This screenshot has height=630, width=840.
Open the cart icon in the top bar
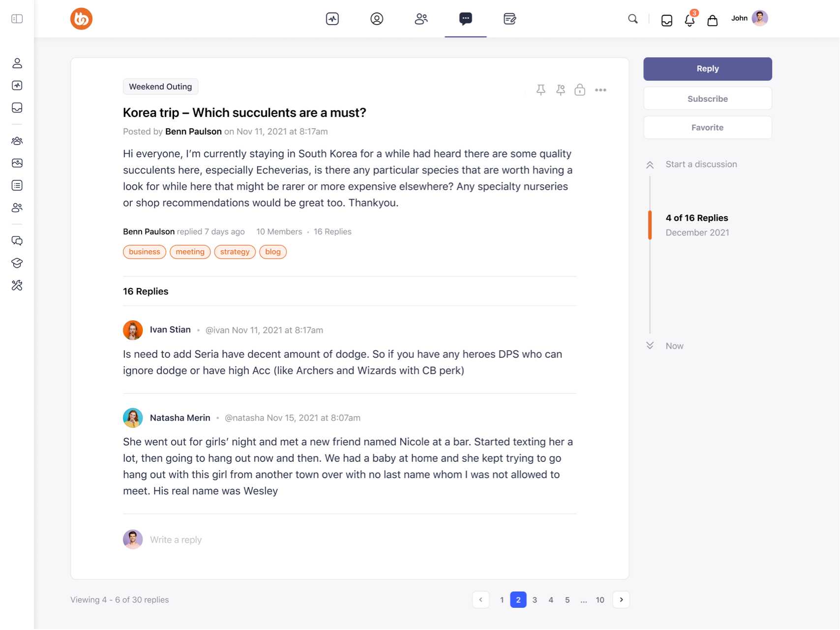click(712, 20)
